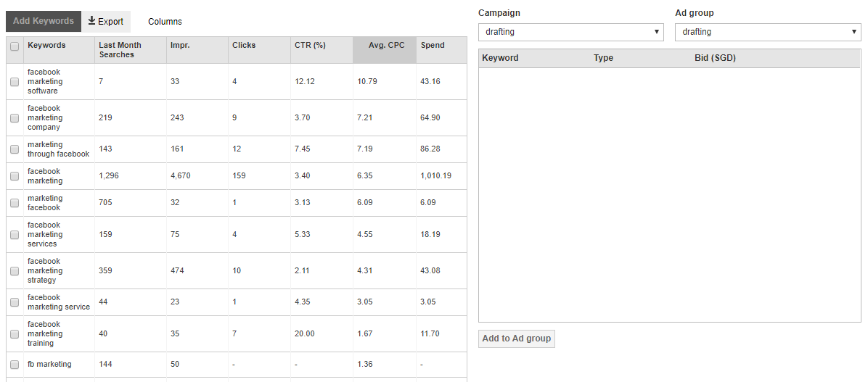Click the 1.36 Avg. CPC value

(x=365, y=365)
